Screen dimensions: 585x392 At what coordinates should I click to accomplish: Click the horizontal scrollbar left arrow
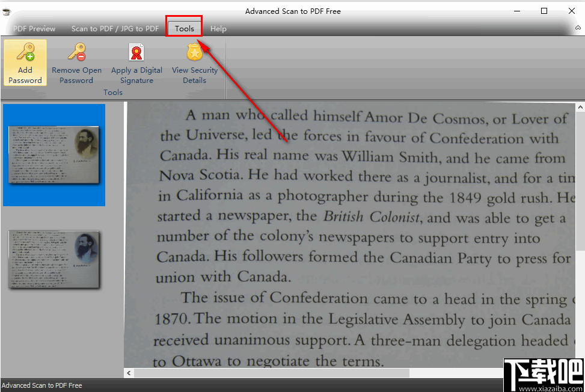[129, 373]
